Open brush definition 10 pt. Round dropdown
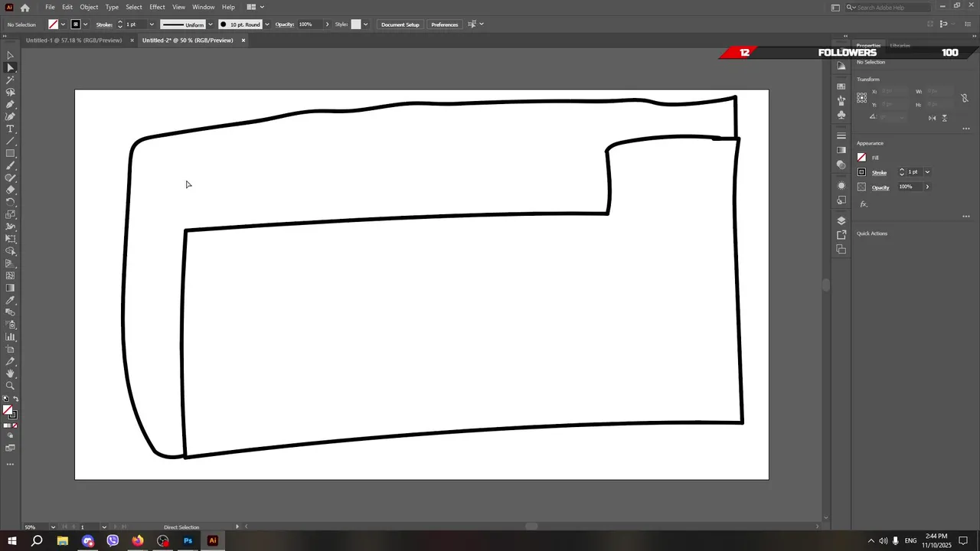 click(266, 24)
